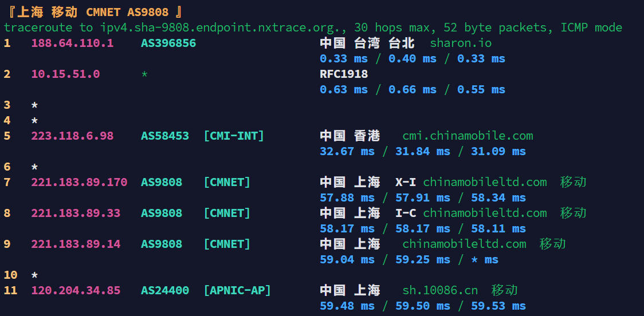This screenshot has width=644, height=316.
Task: Click the IP address 223.118.6.98
Action: [x=72, y=136]
